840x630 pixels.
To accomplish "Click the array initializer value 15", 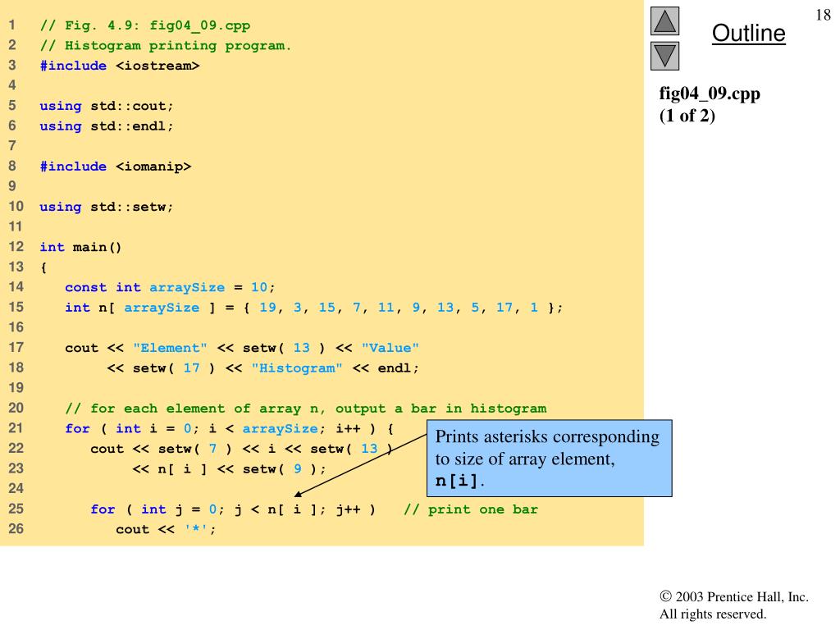I will coord(326,308).
